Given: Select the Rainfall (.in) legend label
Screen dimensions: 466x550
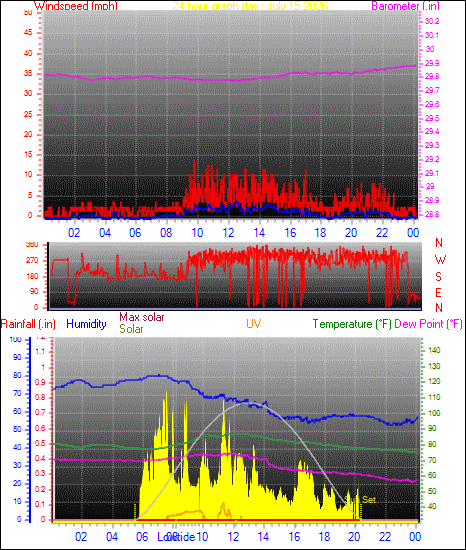Looking at the screenshot, I should (x=28, y=324).
